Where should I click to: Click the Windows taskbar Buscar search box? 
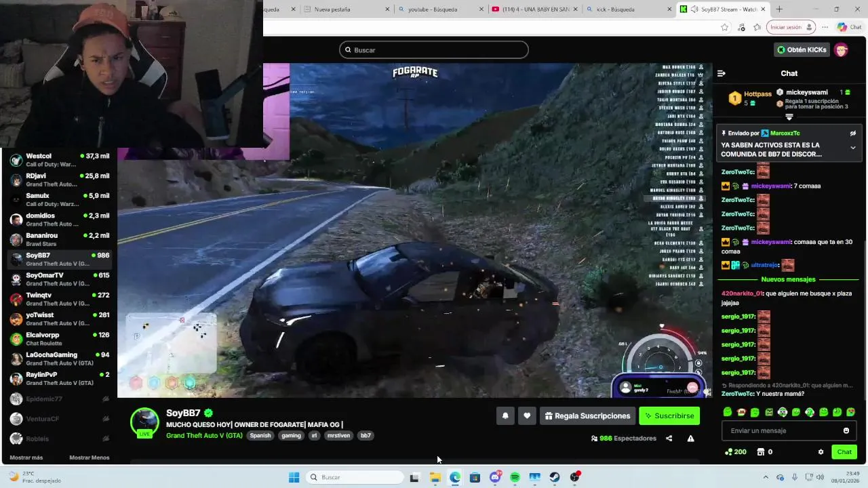[354, 477]
